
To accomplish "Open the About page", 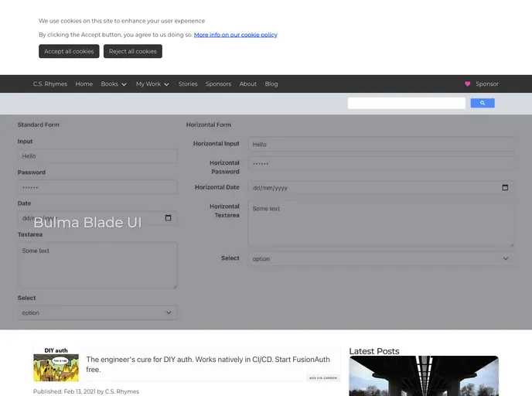I will point(247,84).
